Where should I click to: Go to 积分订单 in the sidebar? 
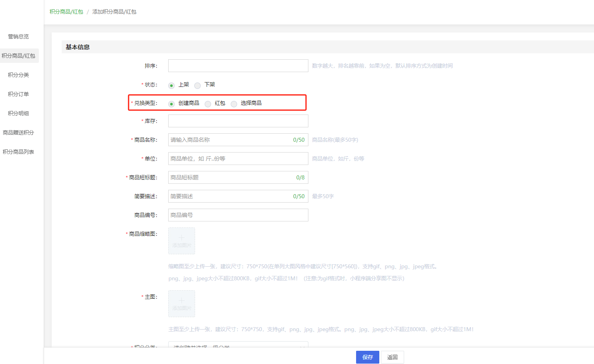pos(18,94)
